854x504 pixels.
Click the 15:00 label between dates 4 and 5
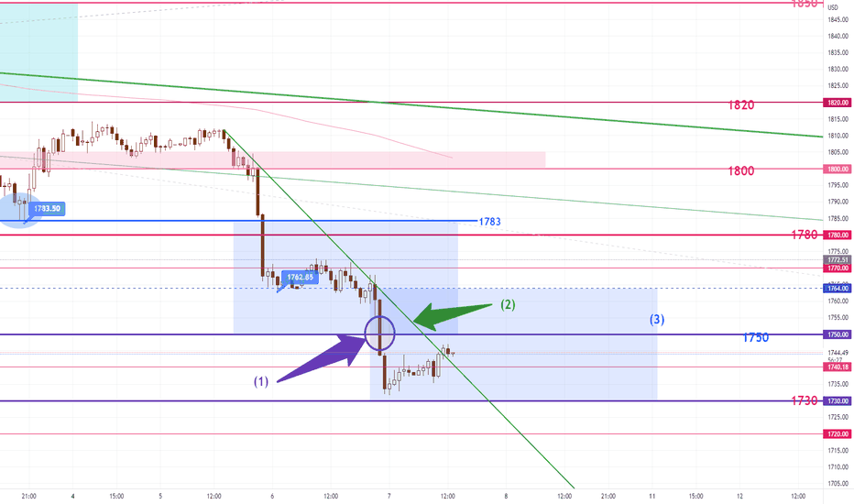tap(116, 497)
